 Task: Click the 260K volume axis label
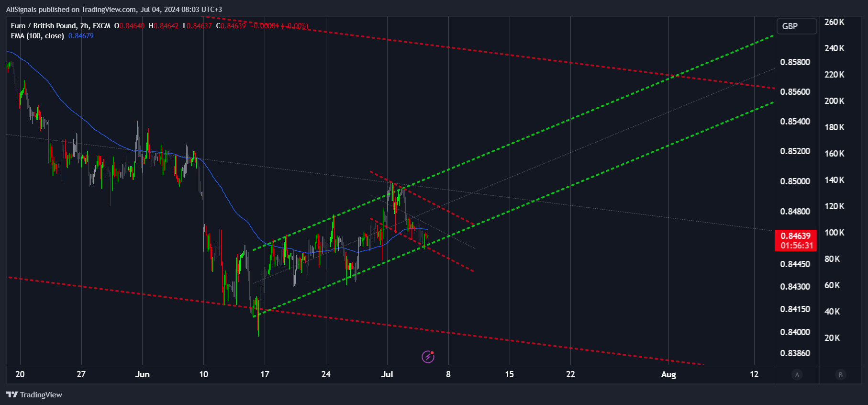pos(834,22)
